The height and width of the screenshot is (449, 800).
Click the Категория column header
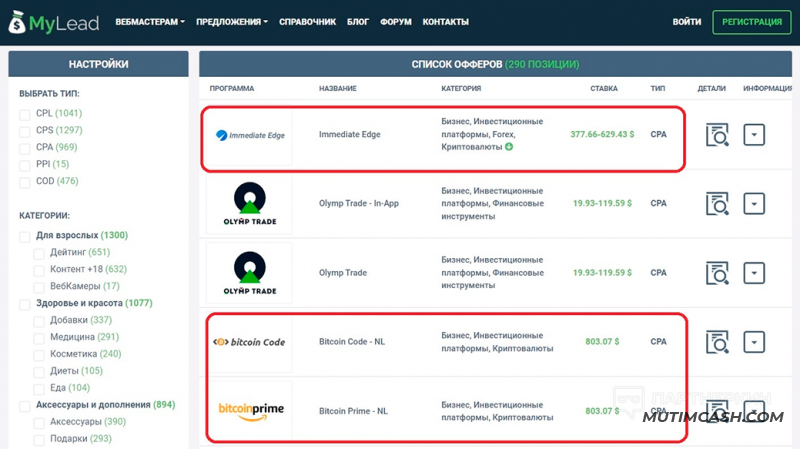pos(461,88)
